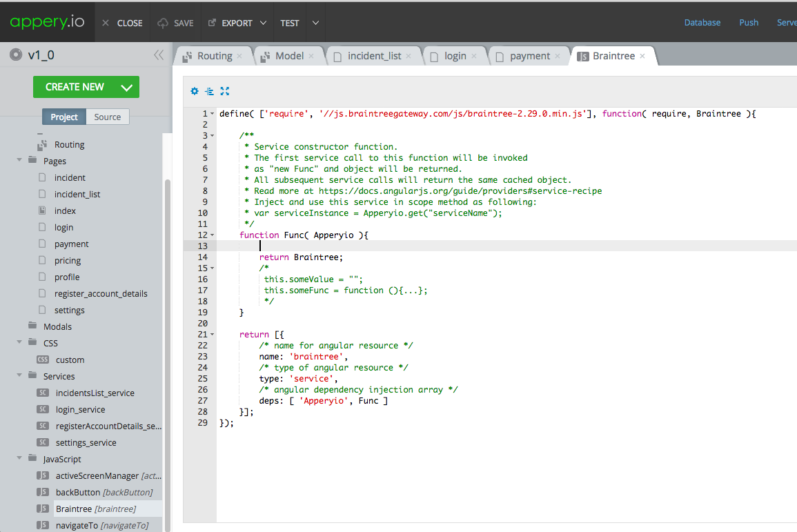
Task: Toggle fullscreen editor with the expand icon
Action: pos(224,91)
